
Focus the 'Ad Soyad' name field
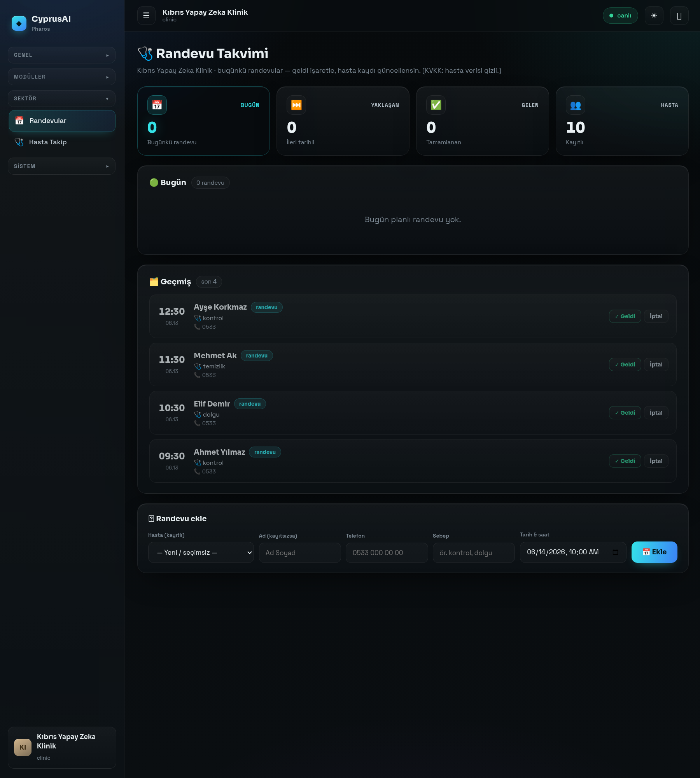tap(300, 553)
